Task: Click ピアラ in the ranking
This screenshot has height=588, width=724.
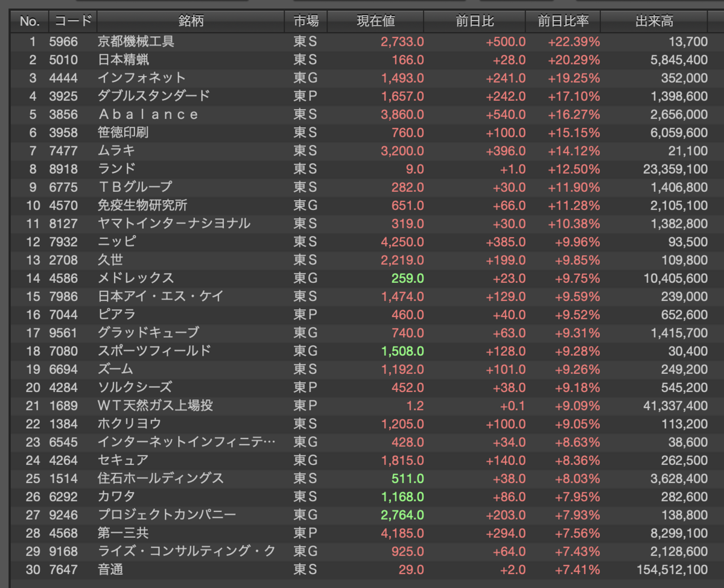Action: pyautogui.click(x=116, y=314)
